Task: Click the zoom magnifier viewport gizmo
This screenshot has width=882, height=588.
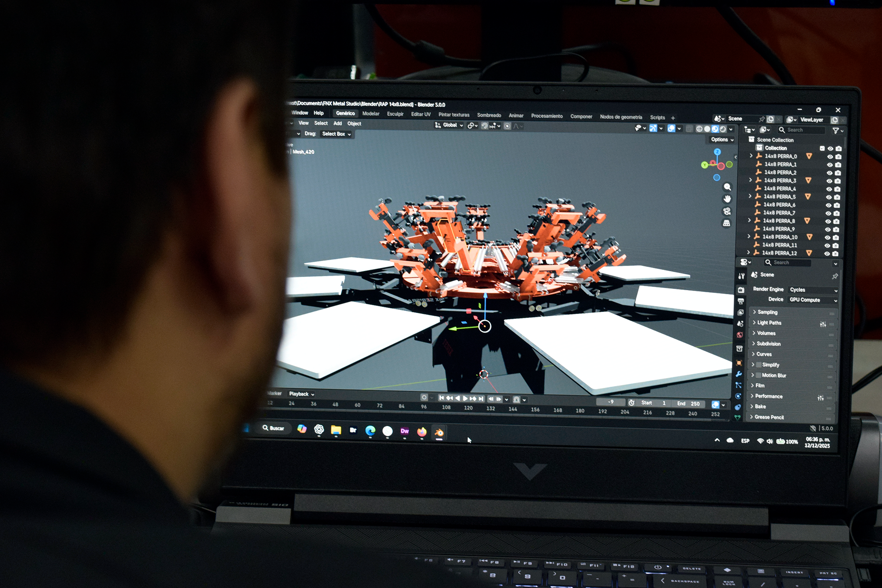Action: click(727, 187)
